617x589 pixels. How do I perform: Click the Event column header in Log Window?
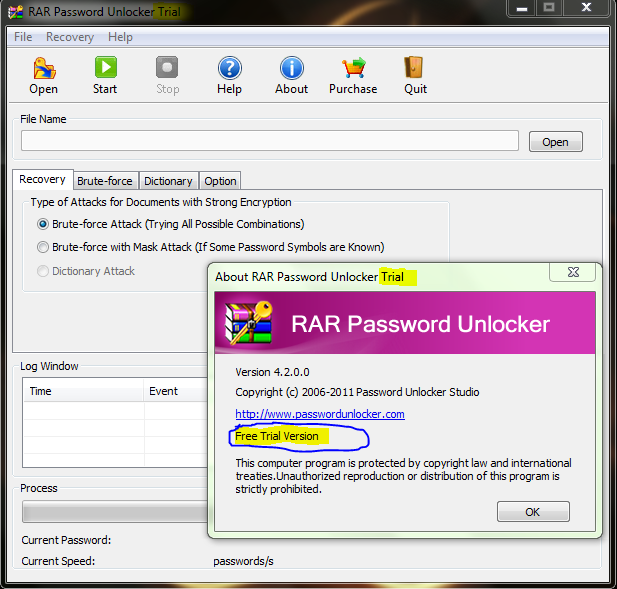(x=176, y=391)
